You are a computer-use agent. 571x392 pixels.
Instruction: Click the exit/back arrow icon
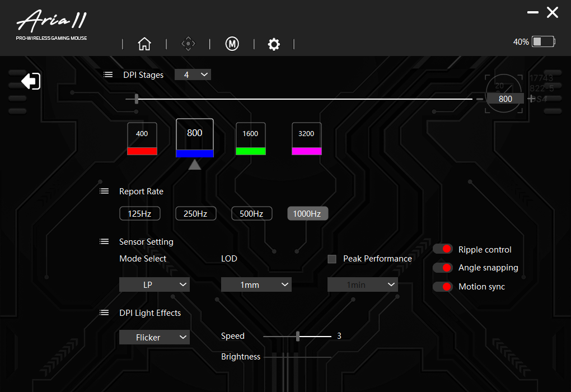31,81
